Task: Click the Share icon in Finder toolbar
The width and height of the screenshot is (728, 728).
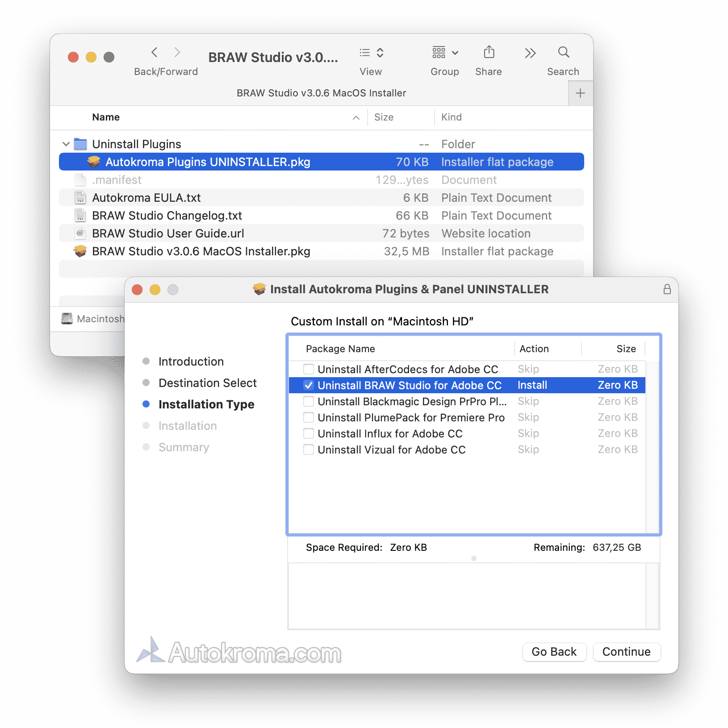Action: [x=489, y=53]
